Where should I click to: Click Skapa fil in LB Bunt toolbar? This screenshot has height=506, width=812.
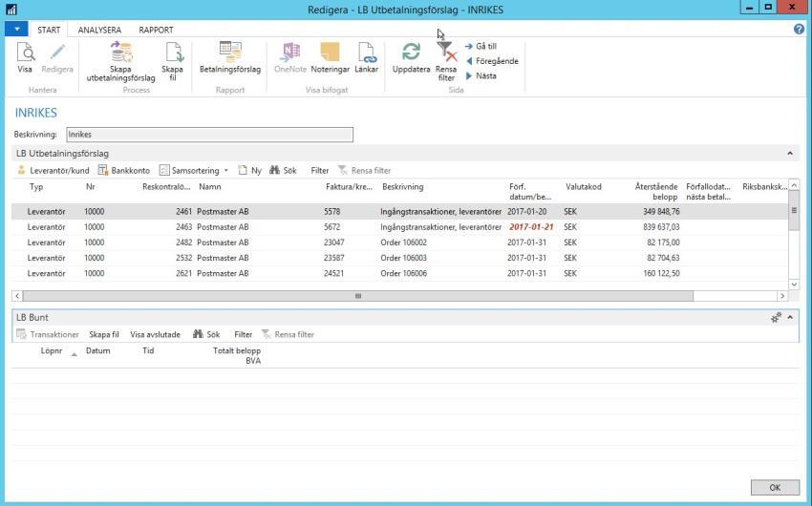103,335
